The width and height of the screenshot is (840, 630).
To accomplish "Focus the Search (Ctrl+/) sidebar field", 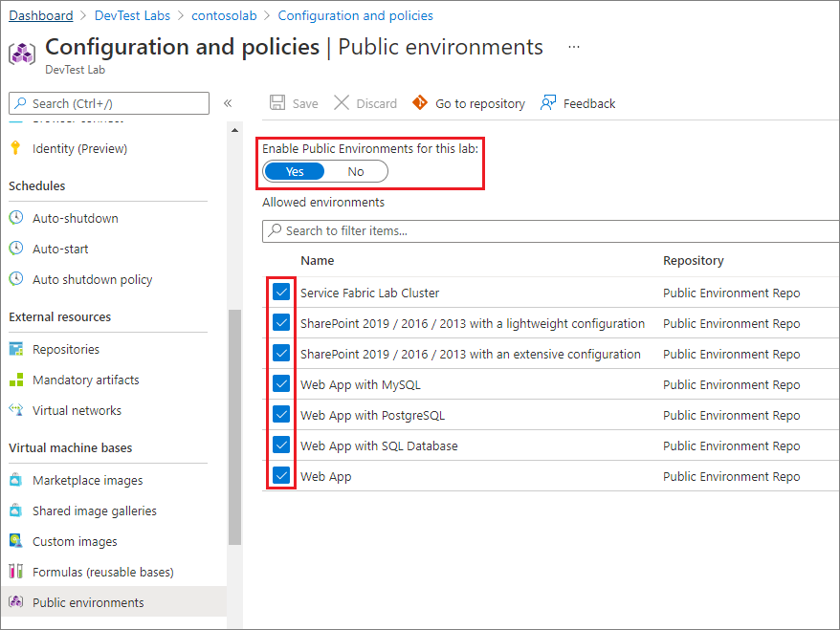I will 109,103.
